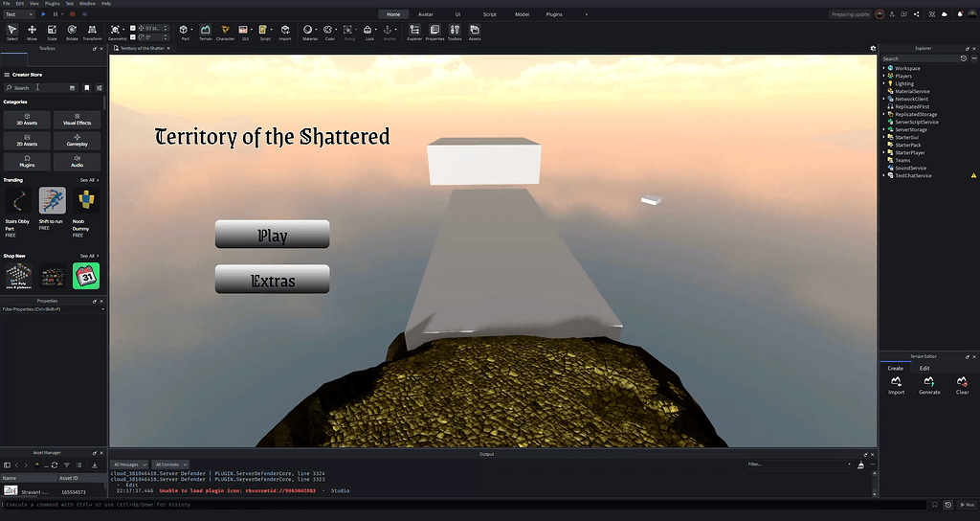Expand the Workspace tree node
Viewport: 980px width, 521px height.
click(883, 68)
